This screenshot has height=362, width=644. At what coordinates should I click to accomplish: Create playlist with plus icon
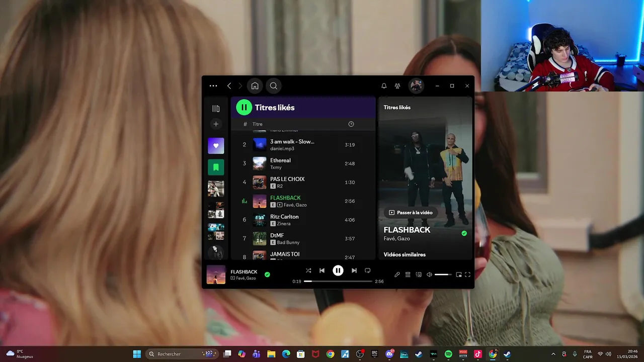pyautogui.click(x=216, y=124)
